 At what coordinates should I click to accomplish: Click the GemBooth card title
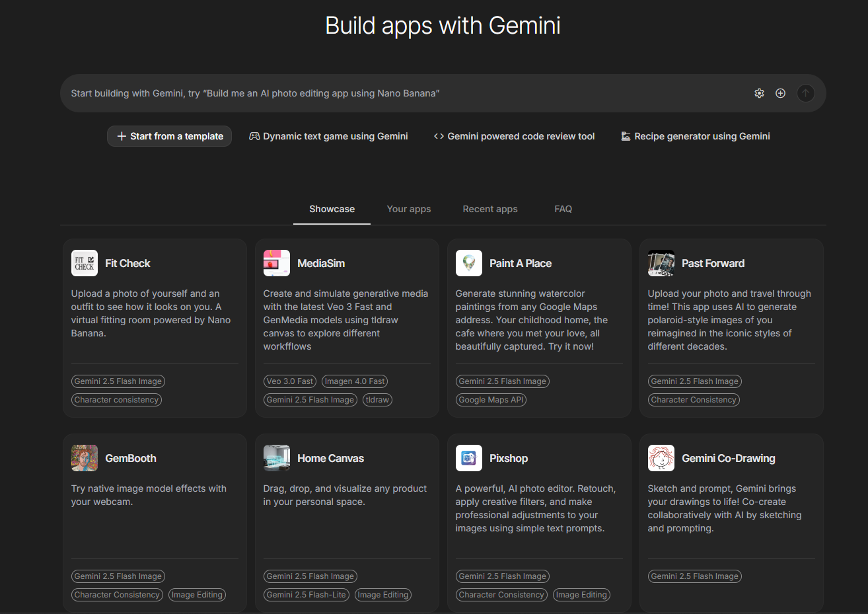coord(131,458)
